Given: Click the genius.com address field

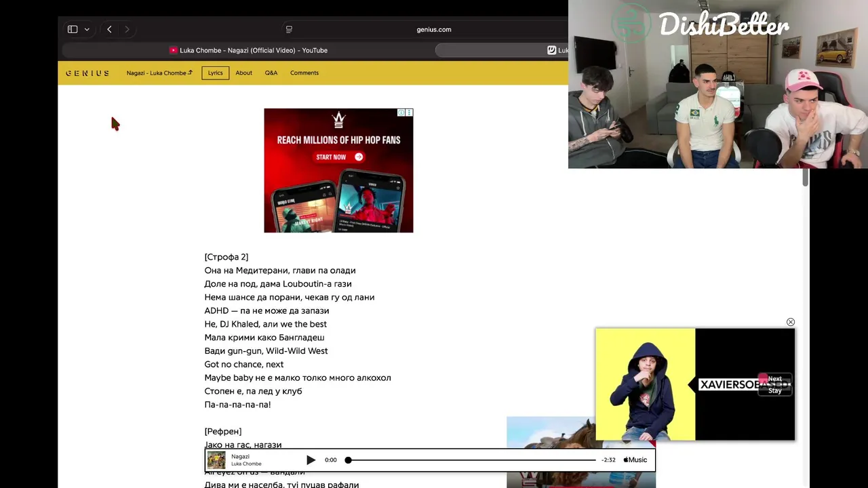Looking at the screenshot, I should tap(434, 29).
